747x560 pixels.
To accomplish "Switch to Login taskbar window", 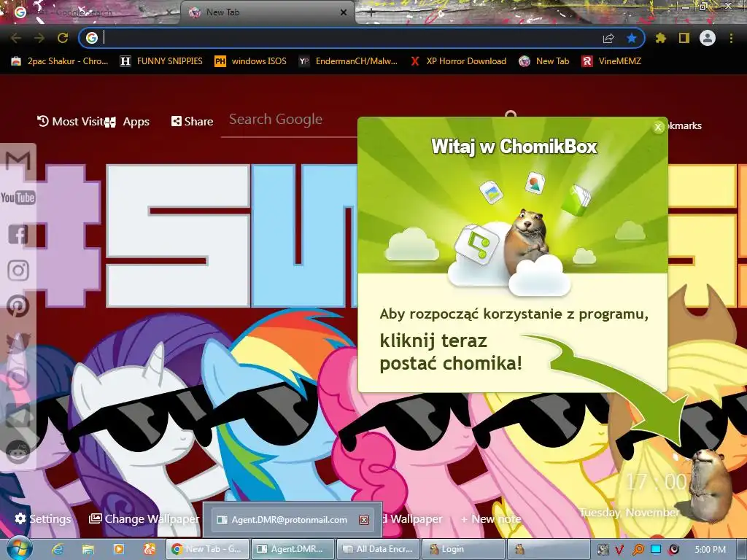I will [463, 549].
